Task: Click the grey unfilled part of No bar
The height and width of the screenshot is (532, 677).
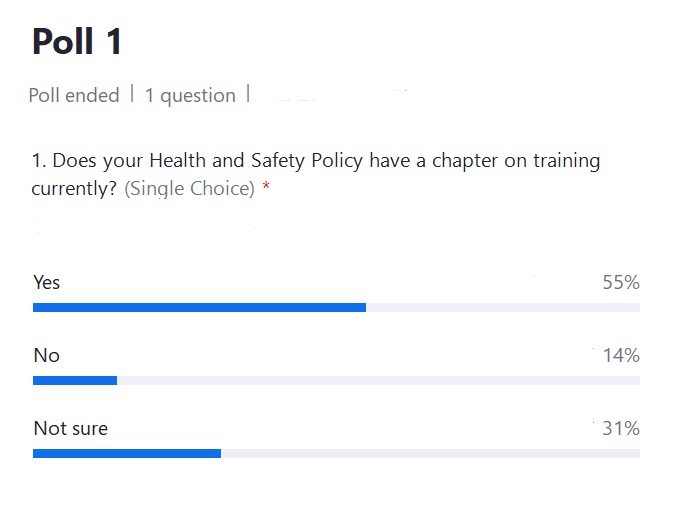Action: click(378, 380)
